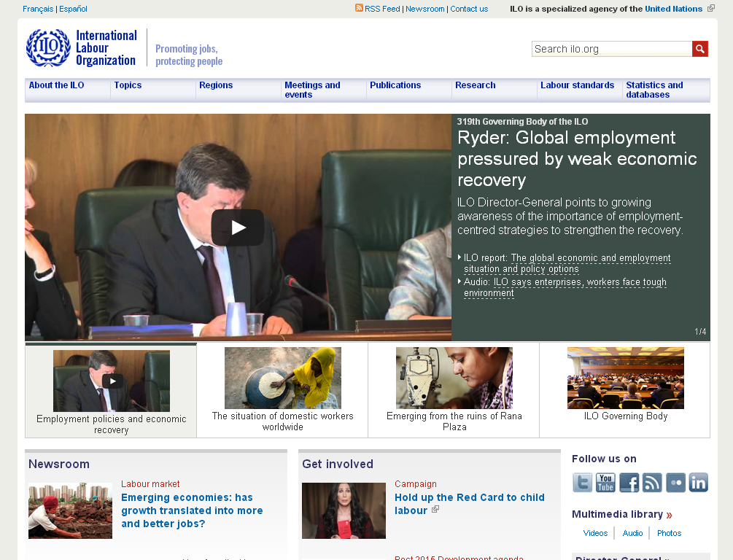The width and height of the screenshot is (733, 560).
Task: Open the Multimedia library heading link
Action: [618, 514]
